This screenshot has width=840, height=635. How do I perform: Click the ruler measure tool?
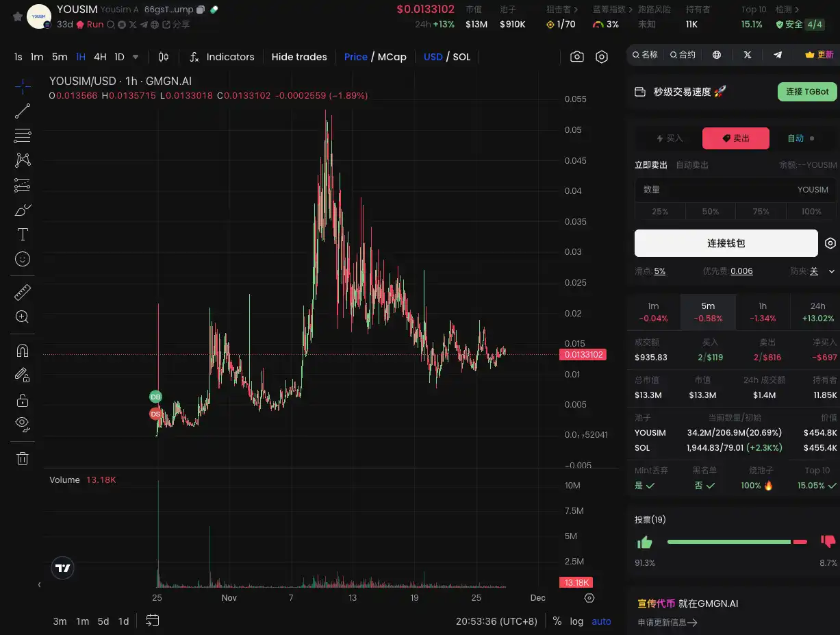23,293
